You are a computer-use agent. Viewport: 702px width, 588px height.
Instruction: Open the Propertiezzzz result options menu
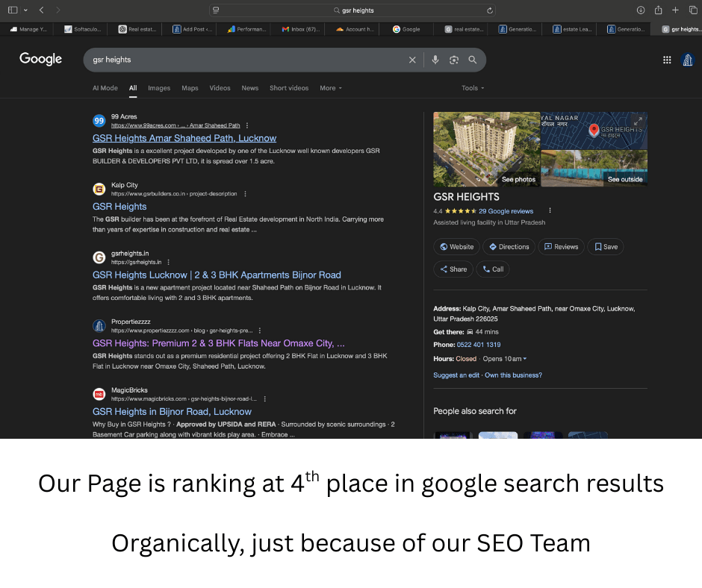click(x=260, y=331)
